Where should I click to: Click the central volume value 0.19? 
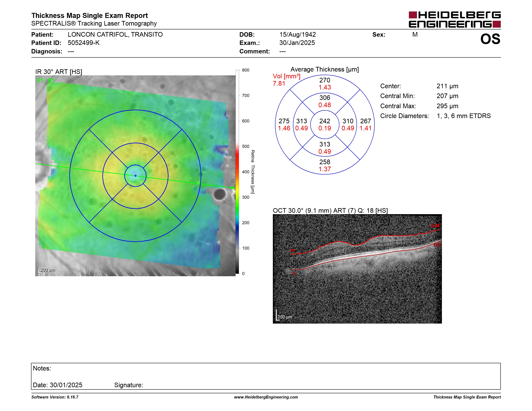tap(325, 128)
